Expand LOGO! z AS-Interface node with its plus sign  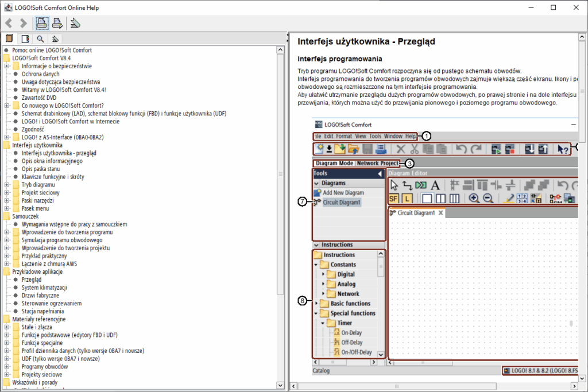(x=7, y=137)
